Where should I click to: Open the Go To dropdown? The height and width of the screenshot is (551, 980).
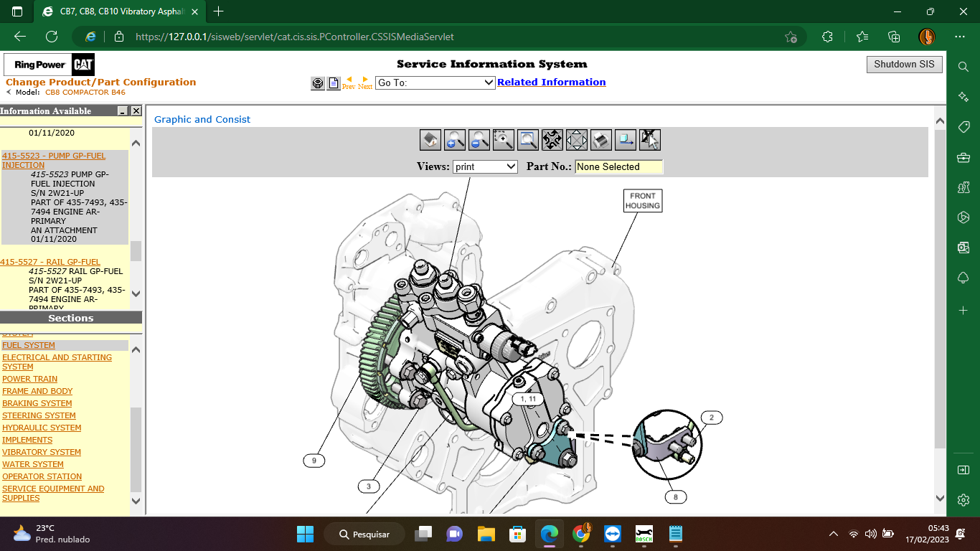(435, 83)
